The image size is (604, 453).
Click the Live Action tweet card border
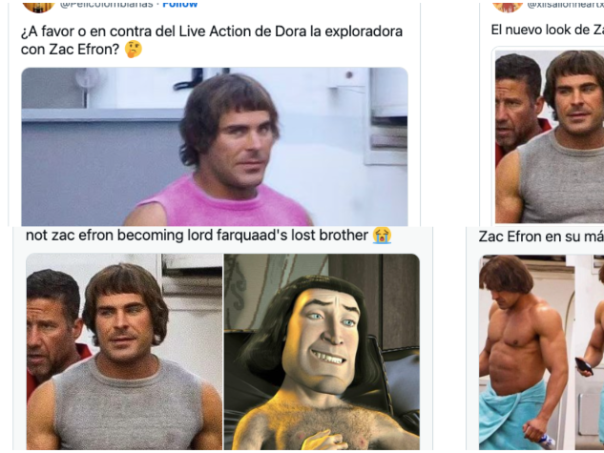coord(420,116)
